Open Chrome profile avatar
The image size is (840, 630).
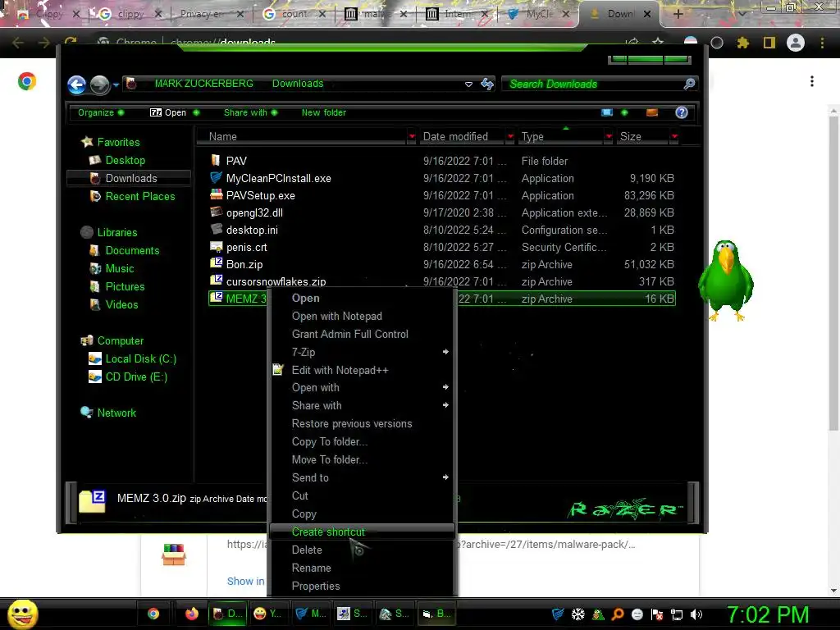coord(796,43)
